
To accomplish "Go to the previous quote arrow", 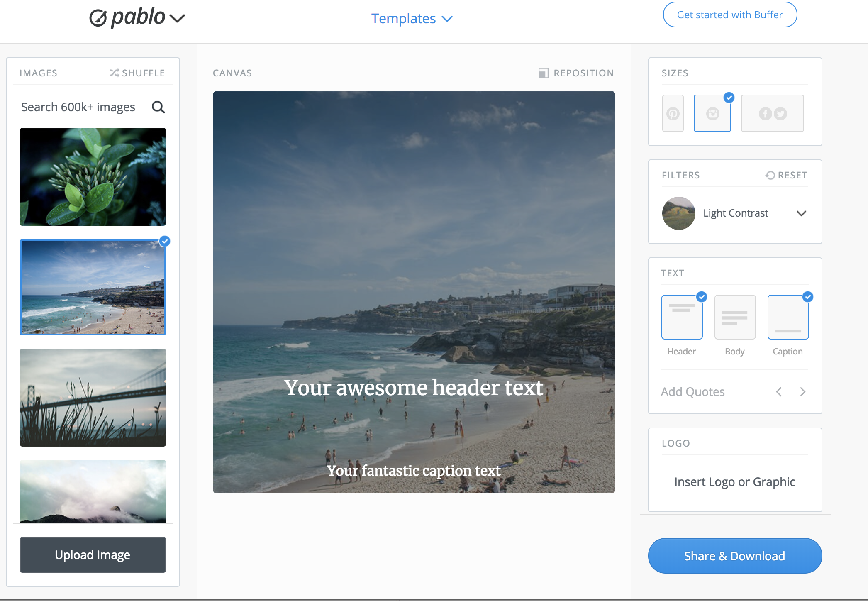I will [x=779, y=392].
